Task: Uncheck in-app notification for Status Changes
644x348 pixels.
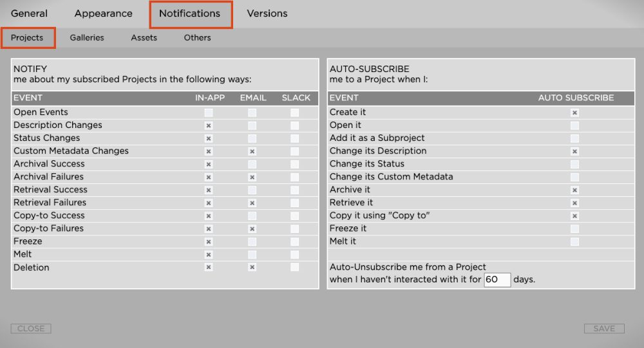Action: point(209,138)
